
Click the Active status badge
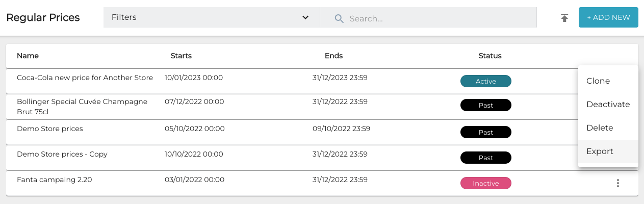(485, 81)
